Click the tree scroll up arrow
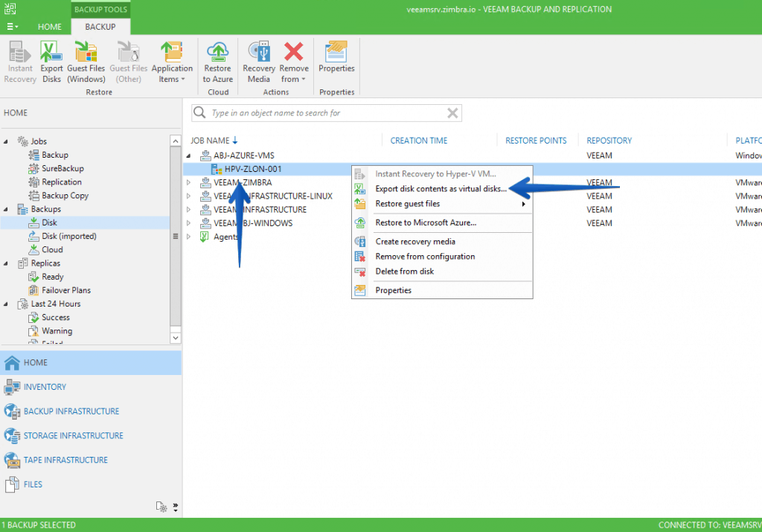The height and width of the screenshot is (532, 762). pos(176,141)
